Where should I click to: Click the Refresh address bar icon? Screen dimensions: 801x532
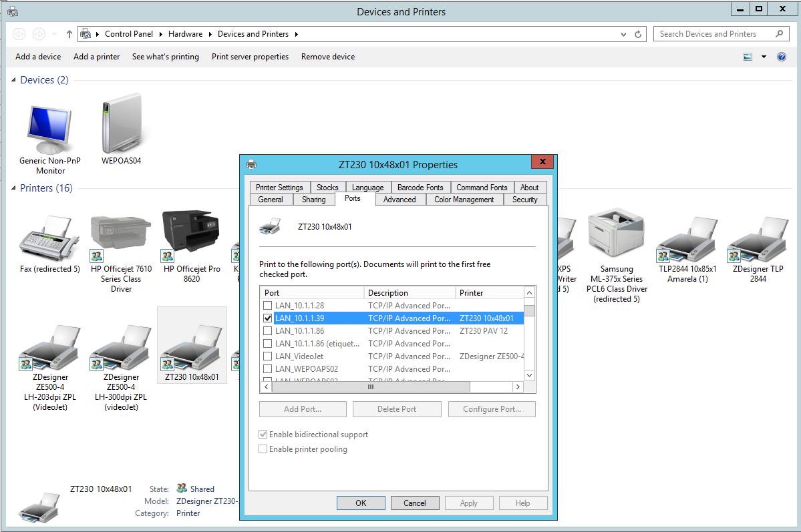[638, 34]
